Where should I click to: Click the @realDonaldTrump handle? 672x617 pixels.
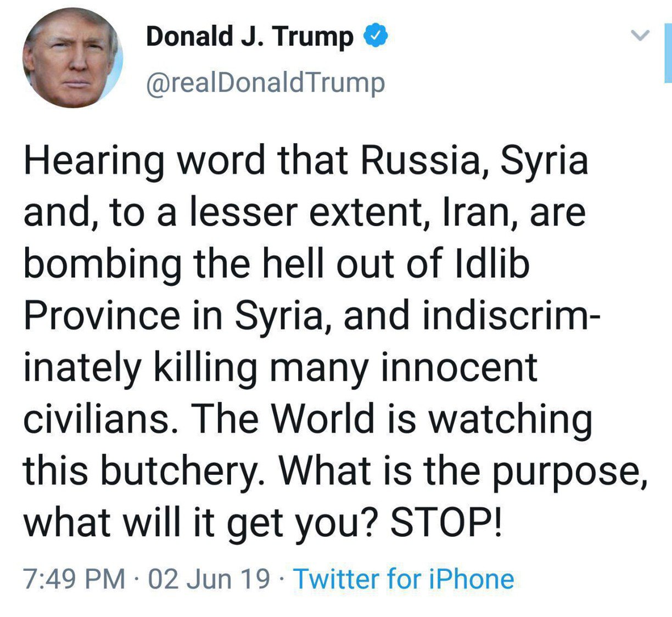265,83
